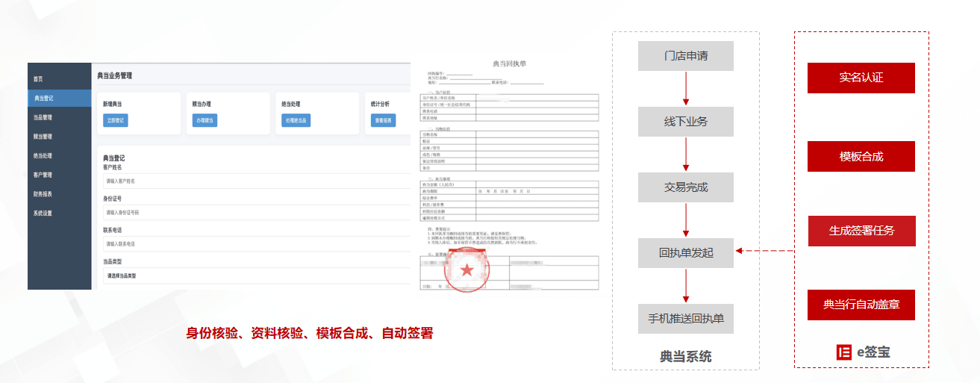Click the 查看报表 button

point(384,120)
